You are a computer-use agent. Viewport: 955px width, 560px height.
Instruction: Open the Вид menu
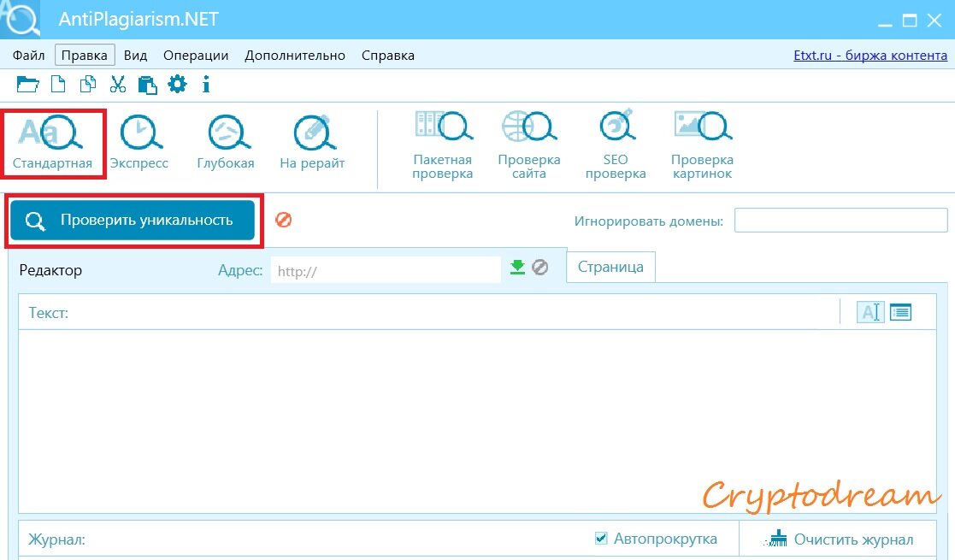coord(135,56)
